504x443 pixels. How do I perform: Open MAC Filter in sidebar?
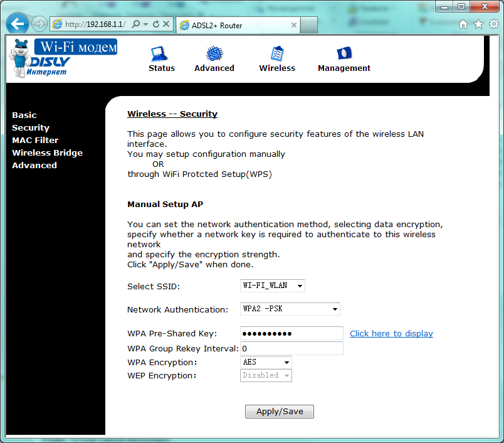(35, 140)
